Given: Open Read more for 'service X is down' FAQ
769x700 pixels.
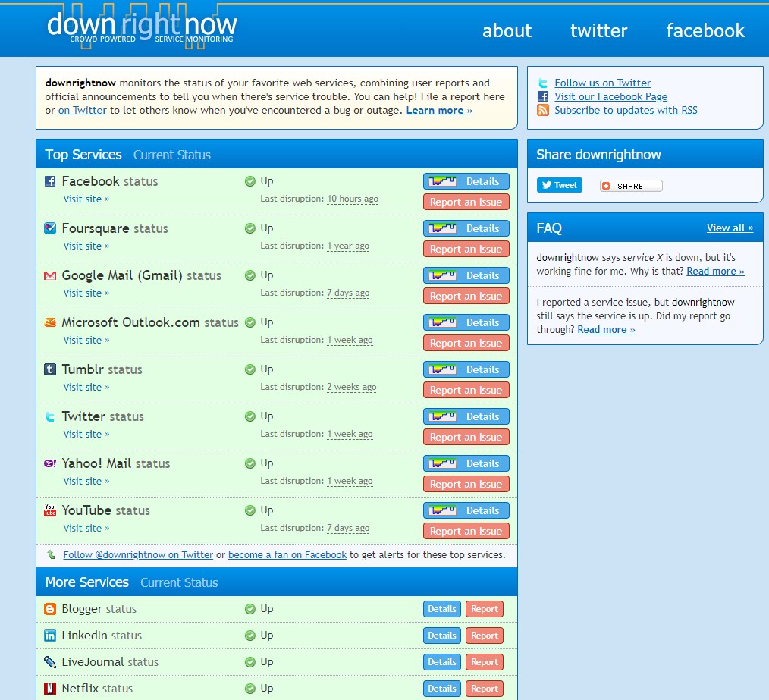Looking at the screenshot, I should pyautogui.click(x=715, y=272).
